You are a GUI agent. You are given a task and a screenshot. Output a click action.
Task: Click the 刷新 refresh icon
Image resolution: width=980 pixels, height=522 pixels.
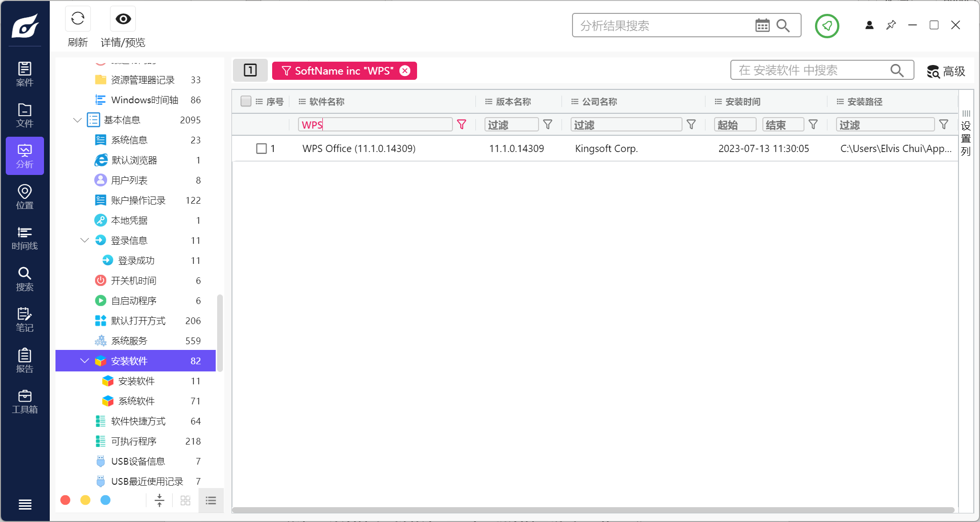(x=77, y=19)
